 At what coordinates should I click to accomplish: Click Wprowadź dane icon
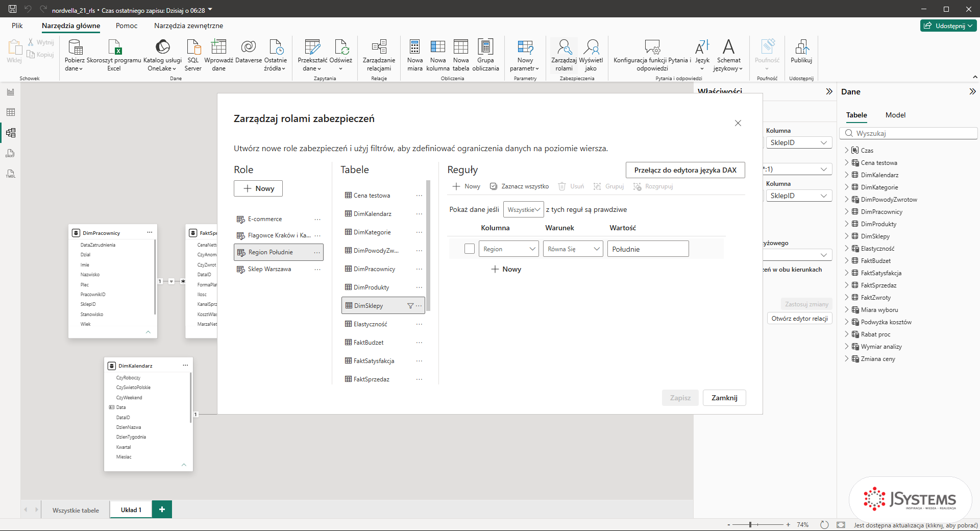pos(218,55)
